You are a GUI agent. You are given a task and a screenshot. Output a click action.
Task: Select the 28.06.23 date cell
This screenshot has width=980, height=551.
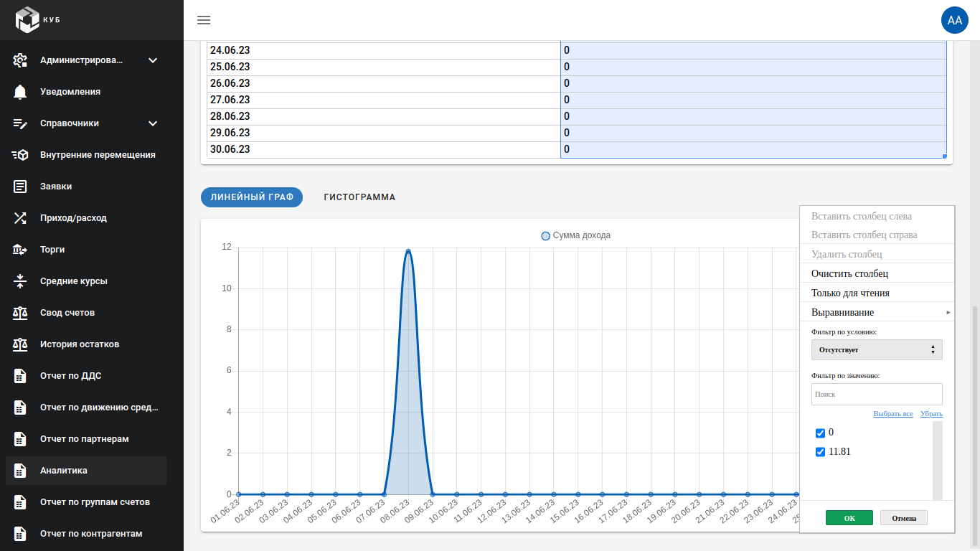click(x=384, y=116)
